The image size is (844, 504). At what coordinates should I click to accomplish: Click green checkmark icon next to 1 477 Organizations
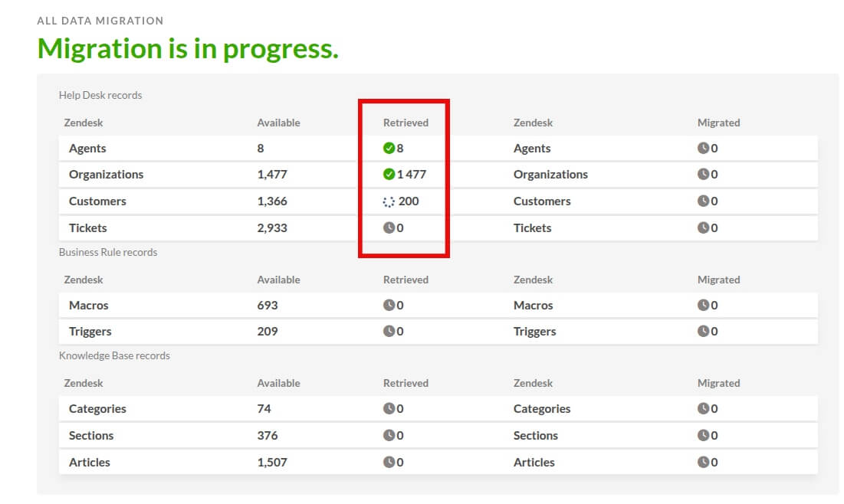[389, 175]
